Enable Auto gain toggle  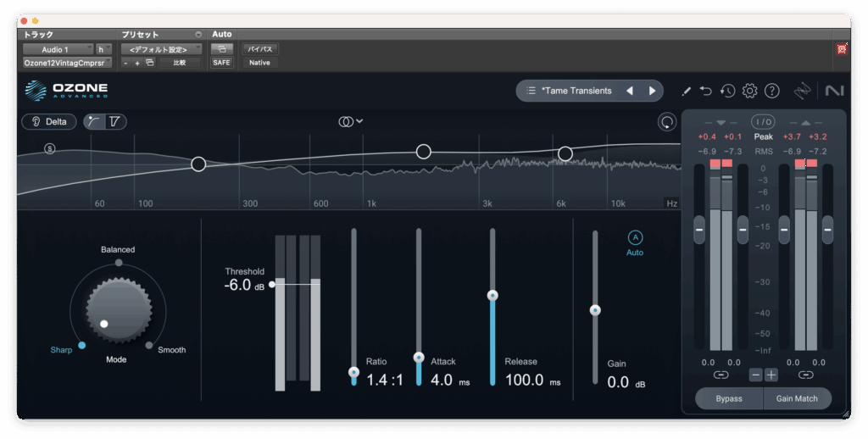point(635,238)
